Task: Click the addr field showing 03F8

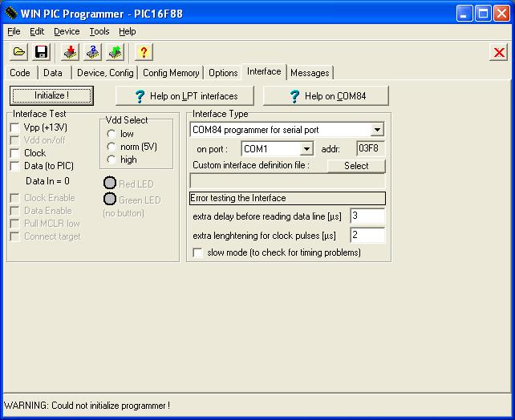Action: (371, 148)
